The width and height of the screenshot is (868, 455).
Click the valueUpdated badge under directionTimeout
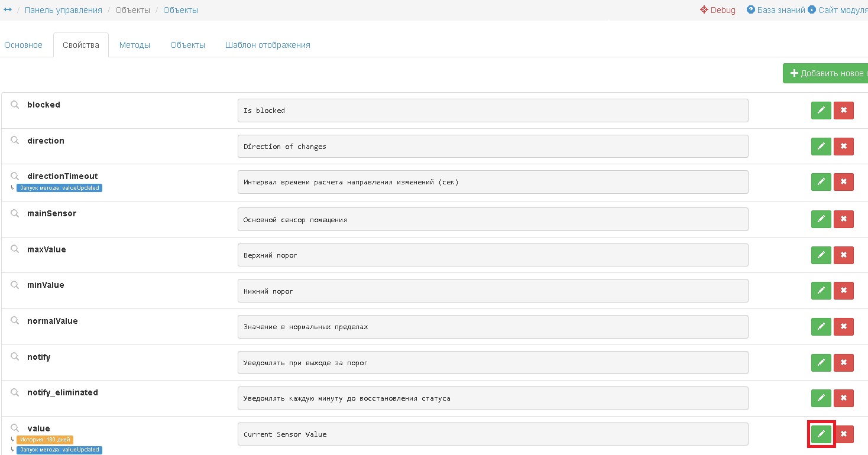point(59,188)
